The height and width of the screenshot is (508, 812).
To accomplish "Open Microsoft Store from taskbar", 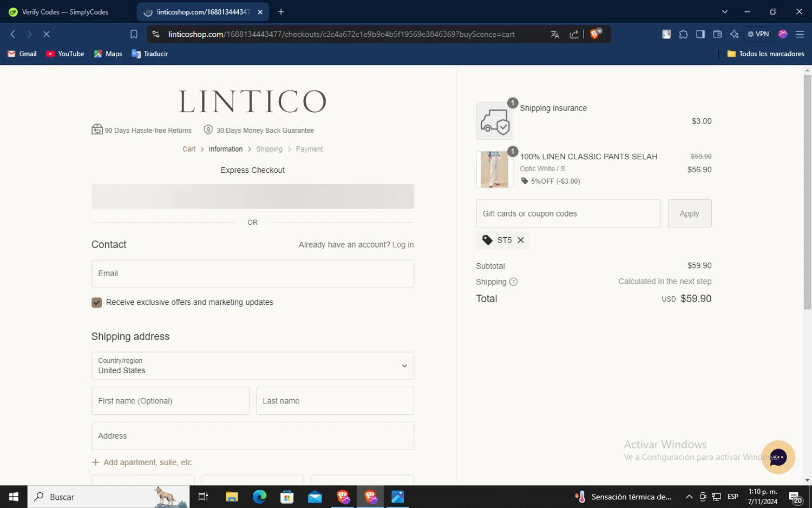I will pyautogui.click(x=287, y=497).
